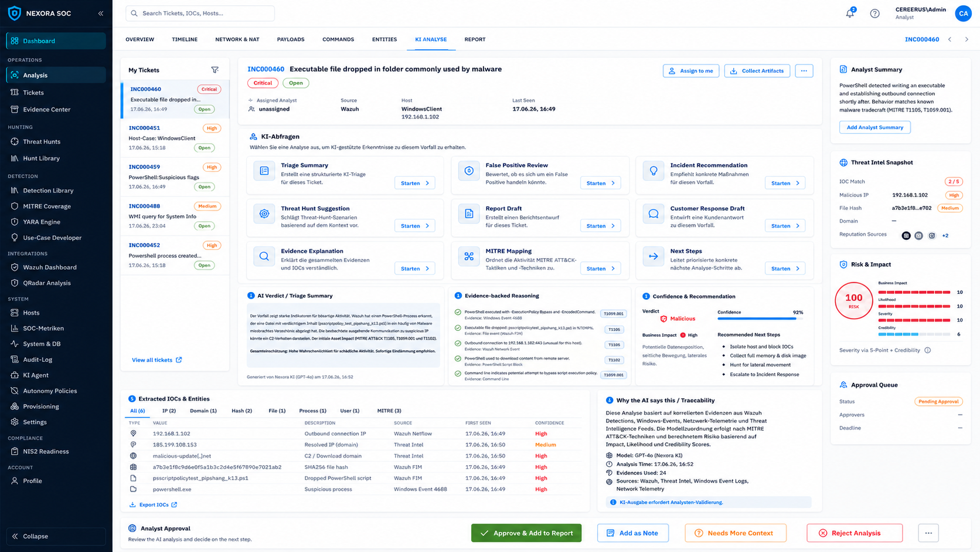Click the Threat Hunt Suggestion icon
The image size is (980, 552).
(264, 214)
